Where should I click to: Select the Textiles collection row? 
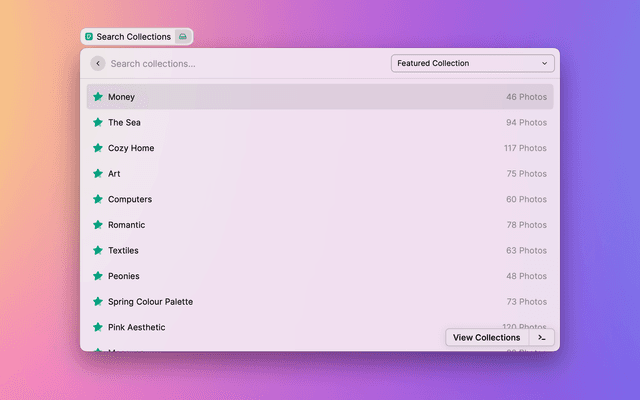point(320,250)
